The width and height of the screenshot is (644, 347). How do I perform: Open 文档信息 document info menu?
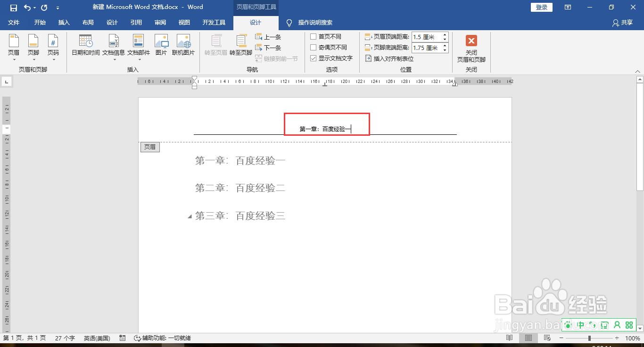[114, 48]
